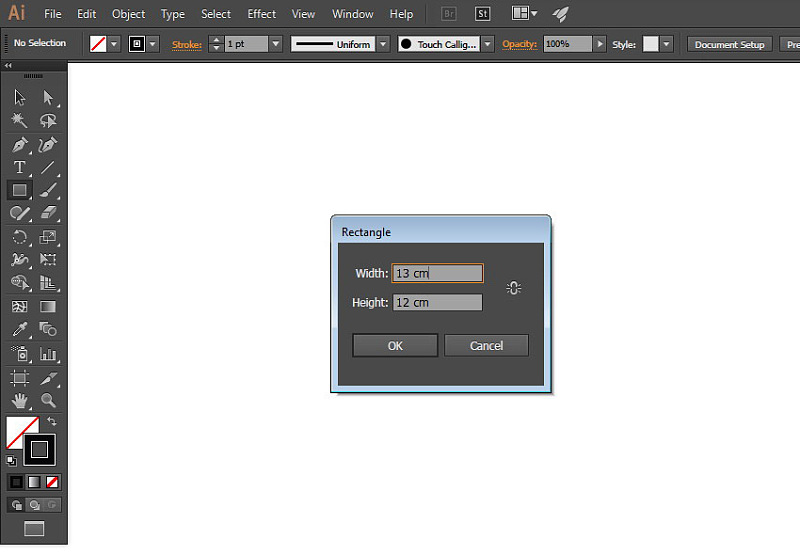Toggle constrain width and height proportions
800x555 pixels.
tap(513, 288)
